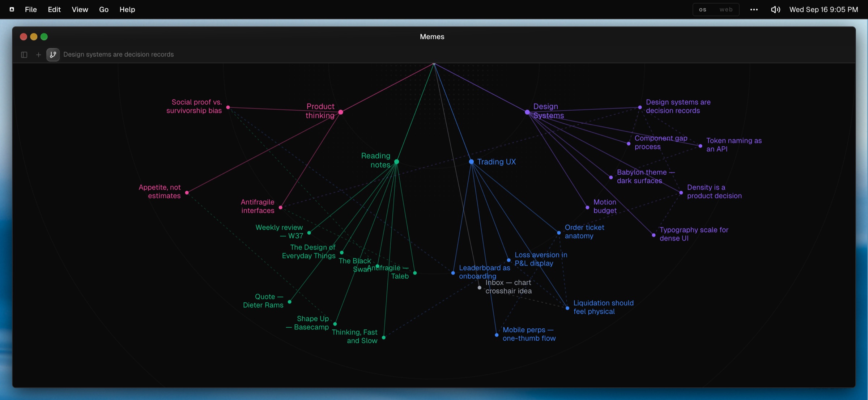The width and height of the screenshot is (868, 400).
Task: Toggle the sidebar panel icon
Action: click(24, 55)
